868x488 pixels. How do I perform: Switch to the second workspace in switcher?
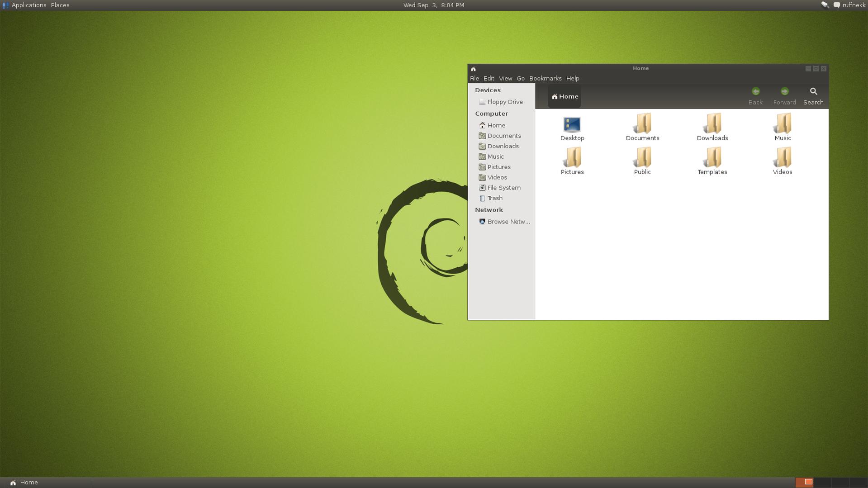[x=822, y=483]
